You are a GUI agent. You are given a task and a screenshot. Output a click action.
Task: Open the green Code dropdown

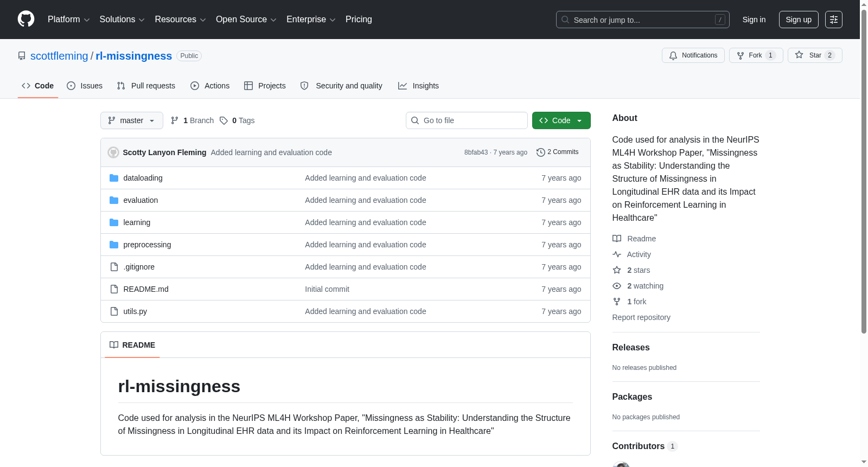561,120
